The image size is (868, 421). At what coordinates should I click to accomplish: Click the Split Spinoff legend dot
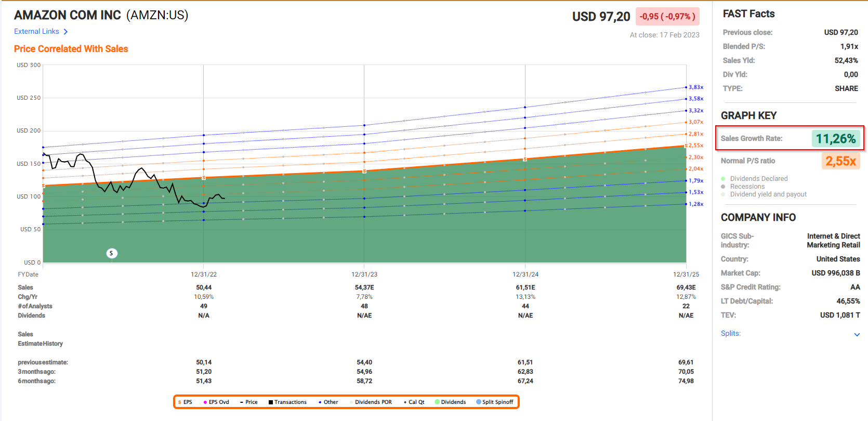(x=479, y=402)
